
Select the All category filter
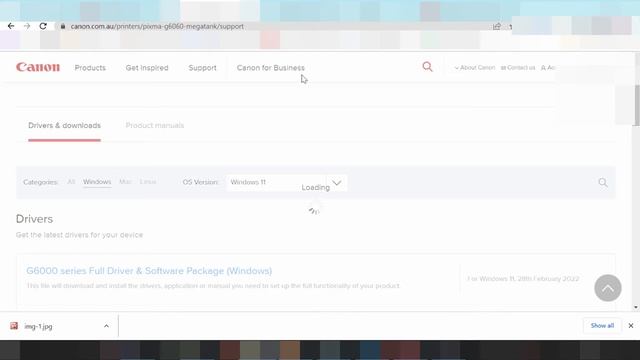pyautogui.click(x=71, y=182)
